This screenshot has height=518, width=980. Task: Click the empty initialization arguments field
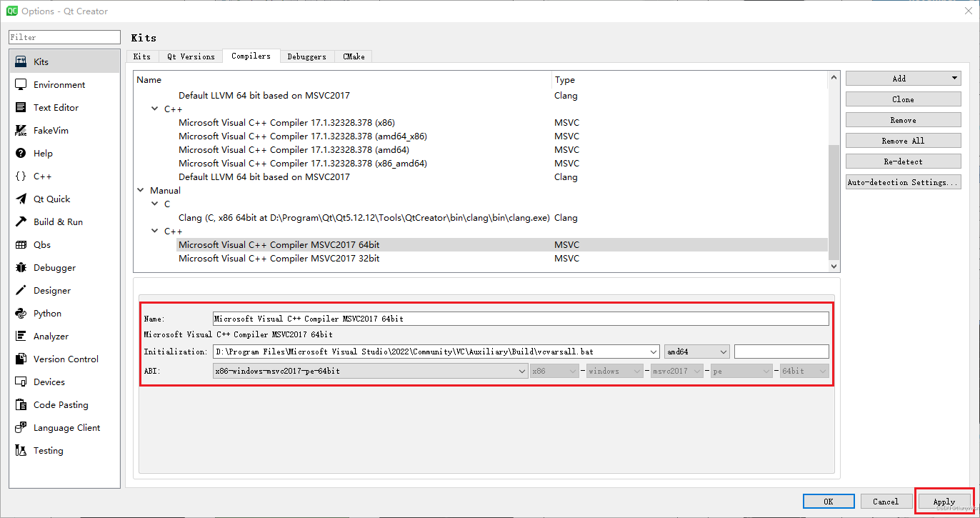coord(781,352)
